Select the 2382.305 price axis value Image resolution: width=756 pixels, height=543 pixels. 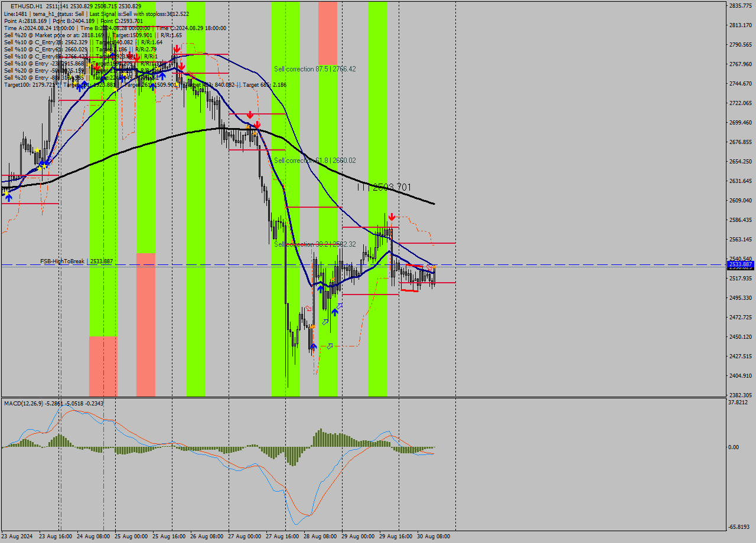(741, 395)
